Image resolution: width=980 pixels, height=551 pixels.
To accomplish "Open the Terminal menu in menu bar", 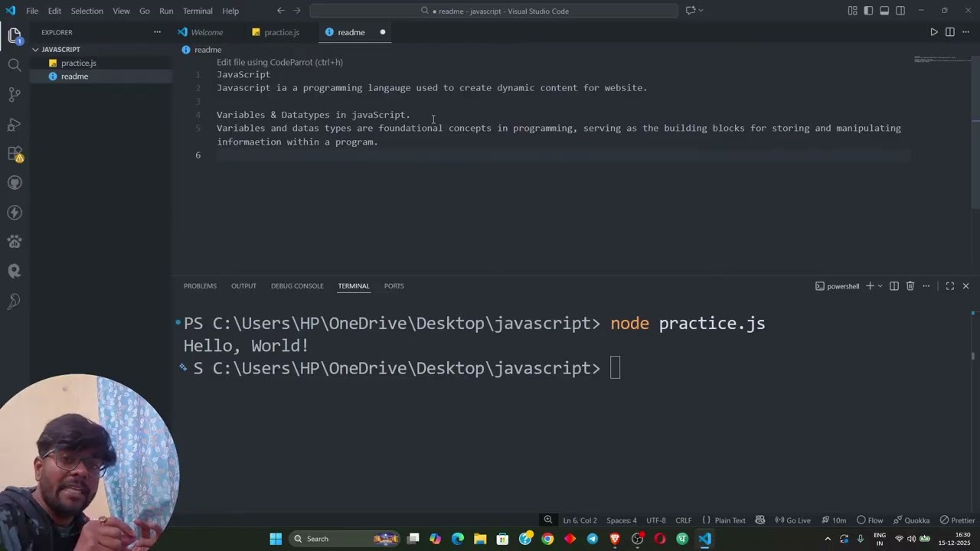I will (x=198, y=11).
